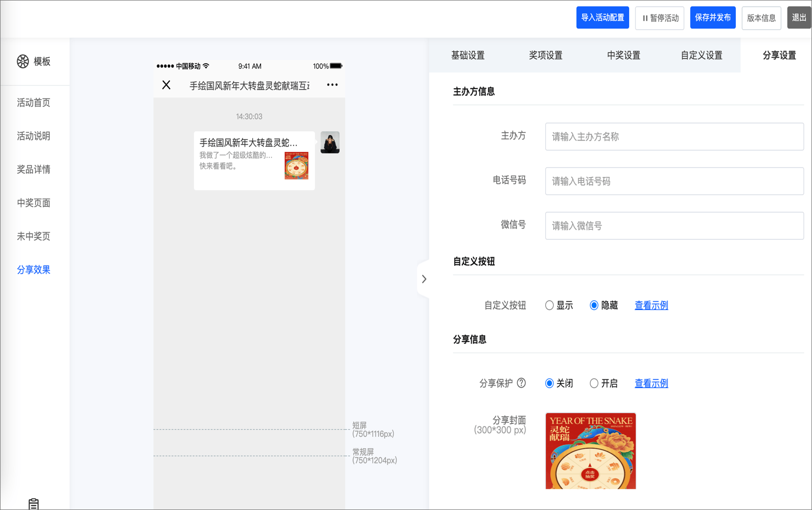Open the 基础设置 tab
This screenshot has height=510, width=812.
click(x=468, y=55)
